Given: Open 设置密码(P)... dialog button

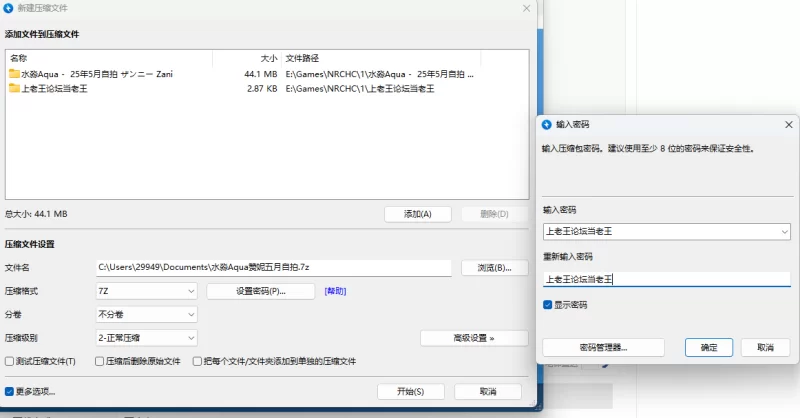Looking at the screenshot, I should (261, 291).
